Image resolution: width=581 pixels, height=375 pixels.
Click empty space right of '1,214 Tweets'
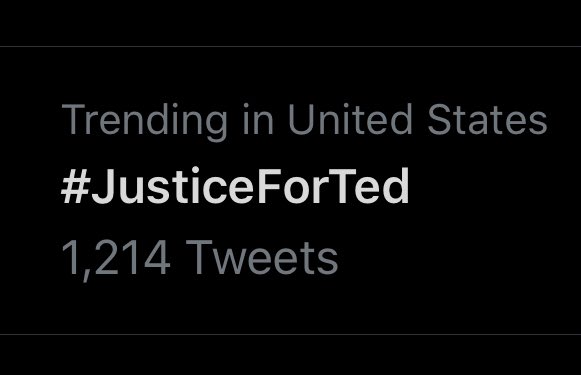pos(459,259)
